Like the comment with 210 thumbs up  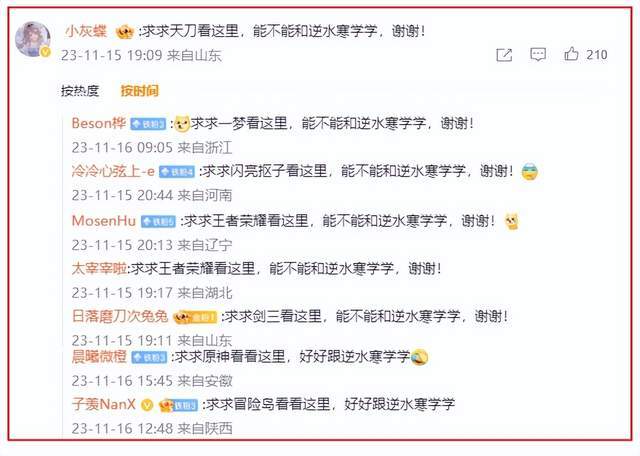571,54
